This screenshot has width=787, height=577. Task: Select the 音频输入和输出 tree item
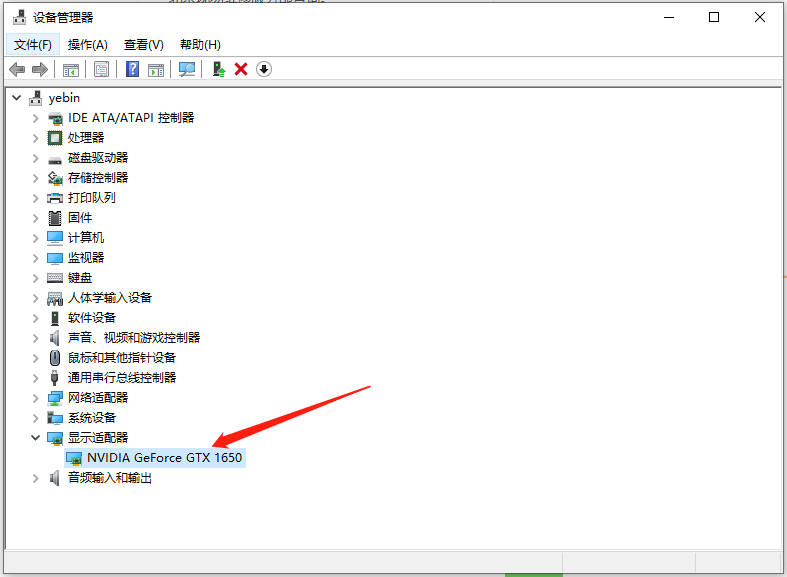click(x=110, y=478)
